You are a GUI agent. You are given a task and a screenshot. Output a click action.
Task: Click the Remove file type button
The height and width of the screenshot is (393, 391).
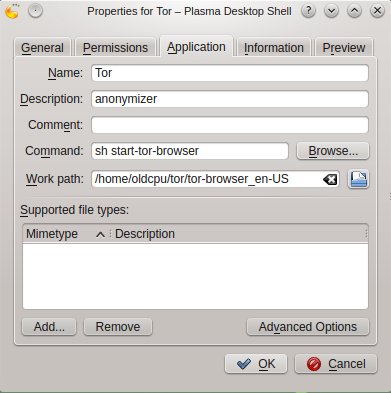[x=118, y=327]
